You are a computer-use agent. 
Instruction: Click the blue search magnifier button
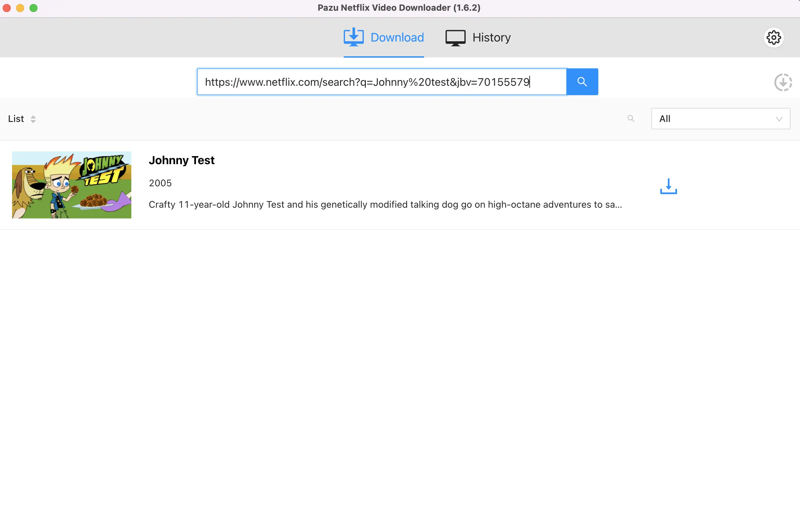[582, 82]
